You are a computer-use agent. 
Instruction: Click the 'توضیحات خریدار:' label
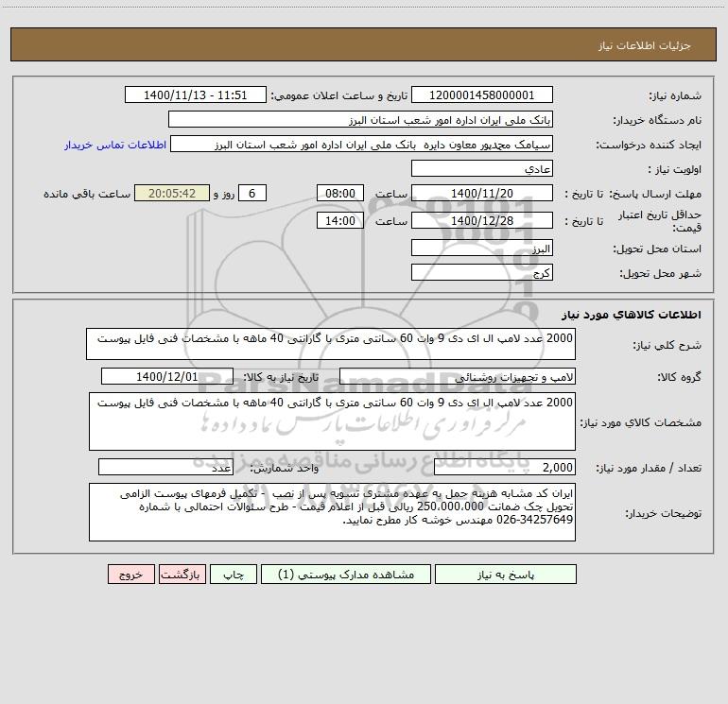click(x=664, y=513)
